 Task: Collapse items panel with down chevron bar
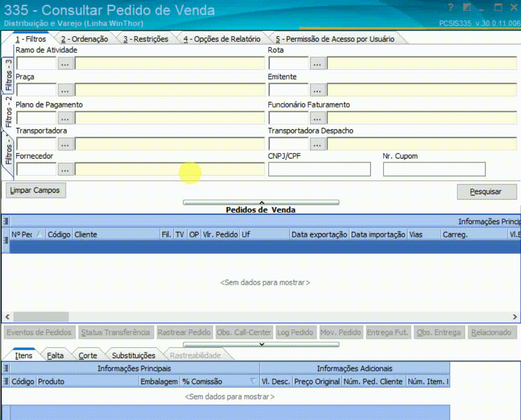261,344
